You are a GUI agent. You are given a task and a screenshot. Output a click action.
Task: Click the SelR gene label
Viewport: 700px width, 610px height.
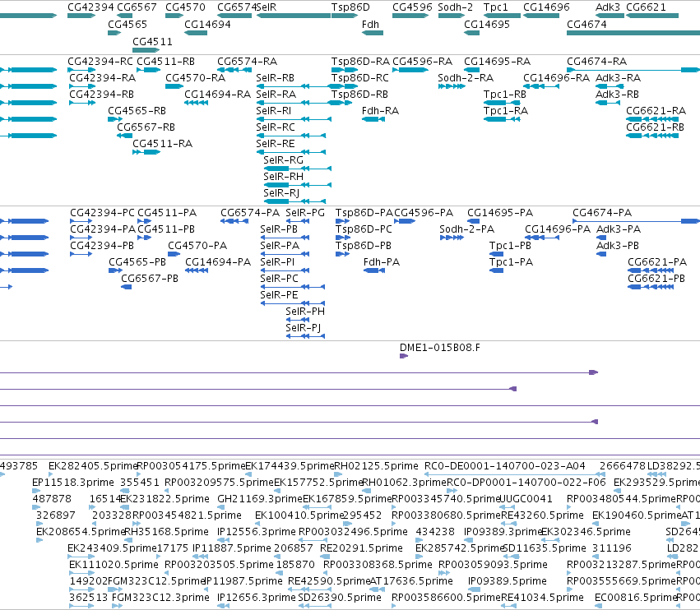pos(267,7)
